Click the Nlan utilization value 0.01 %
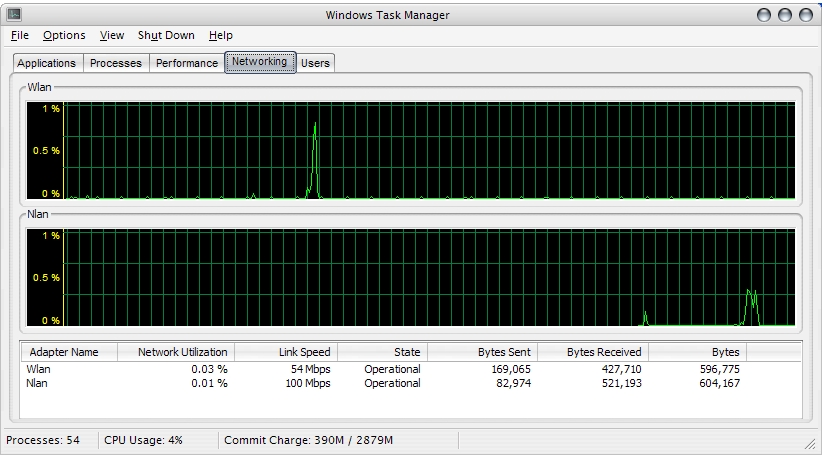 tap(209, 383)
